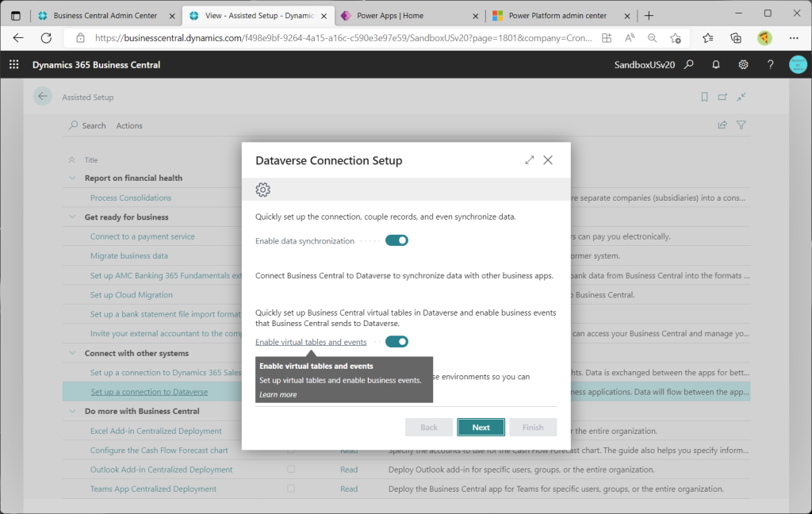Viewport: 812px width, 514px height.
Task: Open page in new window icon
Action: coord(722,97)
